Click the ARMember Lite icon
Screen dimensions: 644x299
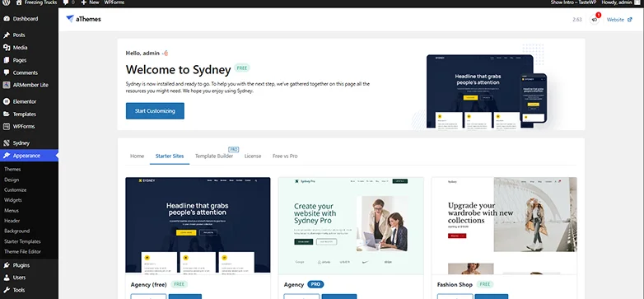7,85
